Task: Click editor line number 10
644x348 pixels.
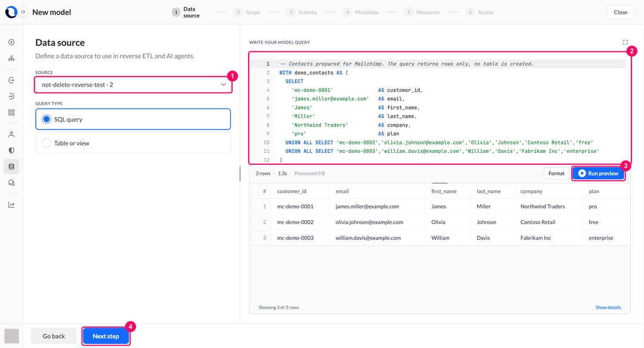Action: pos(267,143)
